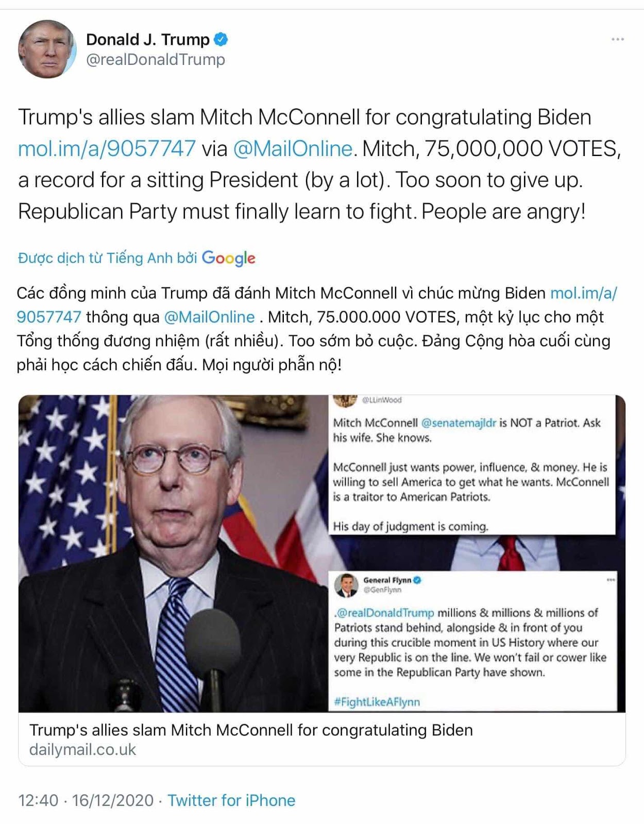
Task: Click the three dots on General Flynn's tweet
Action: (x=611, y=580)
